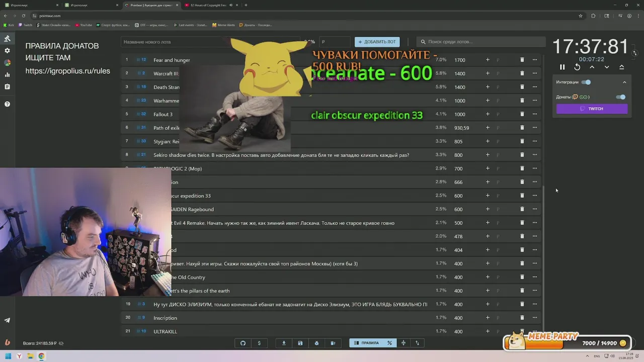Open the auction gavel page in sidebar
This screenshot has height=362, width=644.
click(7, 39)
